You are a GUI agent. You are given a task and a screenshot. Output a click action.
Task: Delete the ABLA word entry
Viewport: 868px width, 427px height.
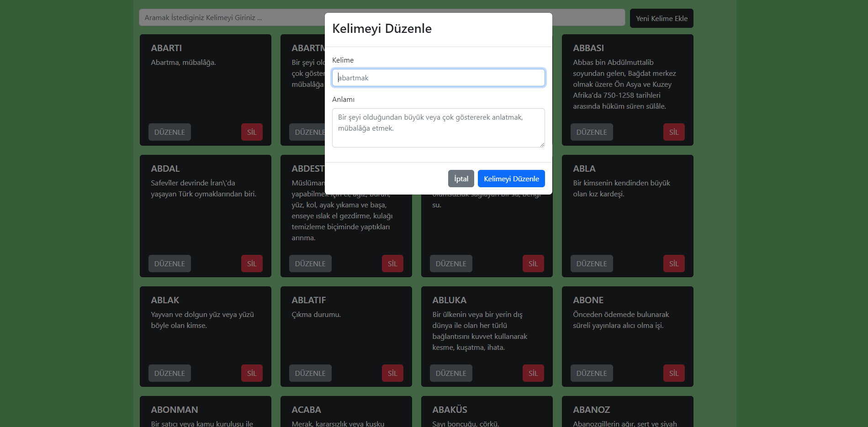[x=674, y=264]
